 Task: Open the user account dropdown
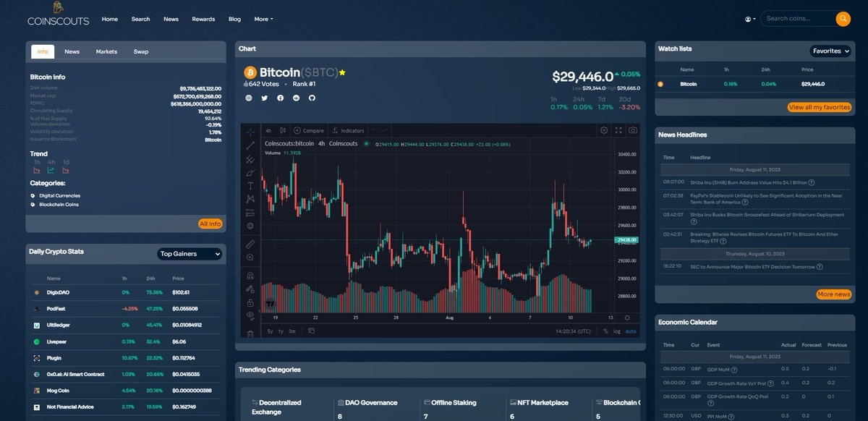pyautogui.click(x=750, y=19)
